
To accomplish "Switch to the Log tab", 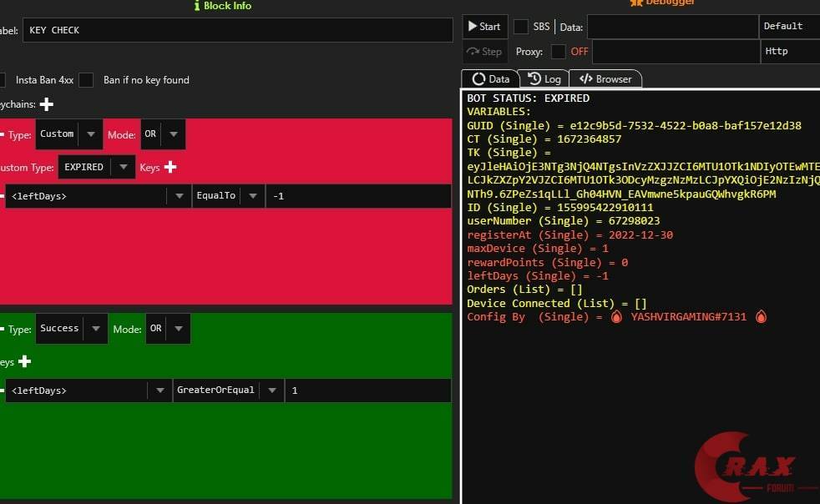I will [x=544, y=79].
